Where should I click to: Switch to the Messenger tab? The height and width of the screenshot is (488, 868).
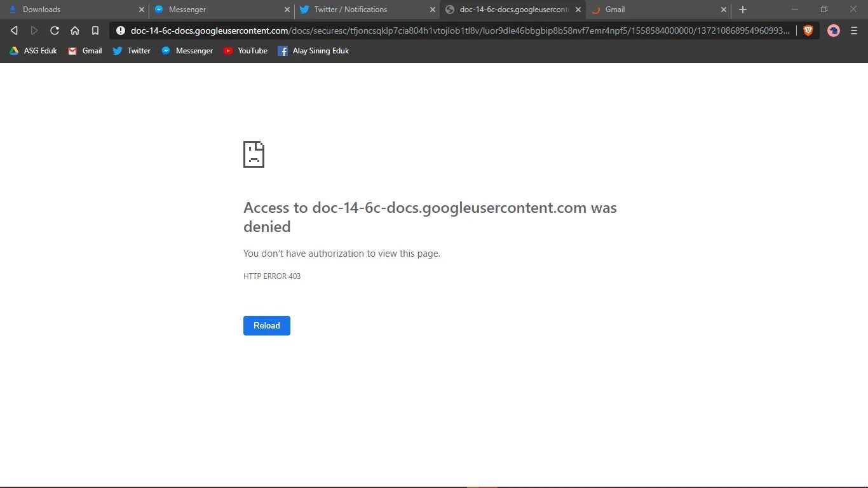pyautogui.click(x=222, y=10)
